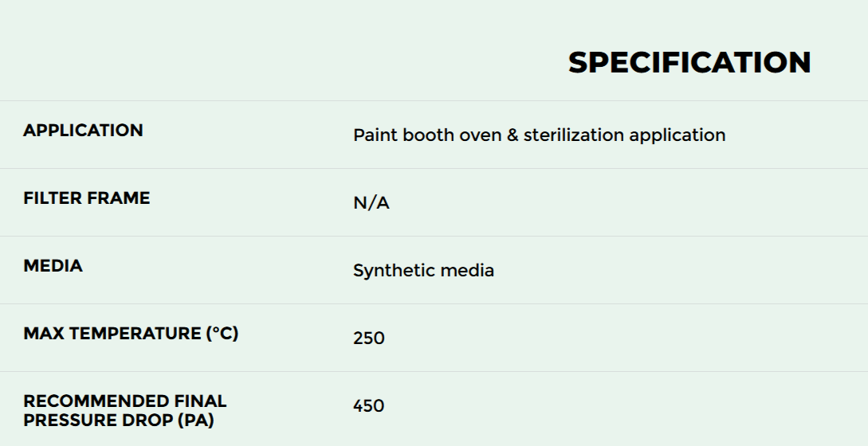Click the lowercase 'application' ending the first value
868x446 pixels.
(x=678, y=135)
